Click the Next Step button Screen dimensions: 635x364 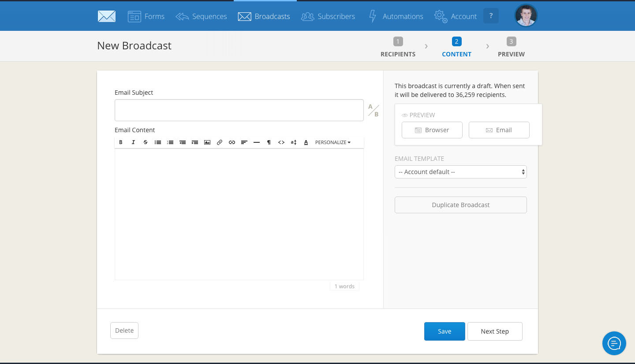(x=495, y=331)
